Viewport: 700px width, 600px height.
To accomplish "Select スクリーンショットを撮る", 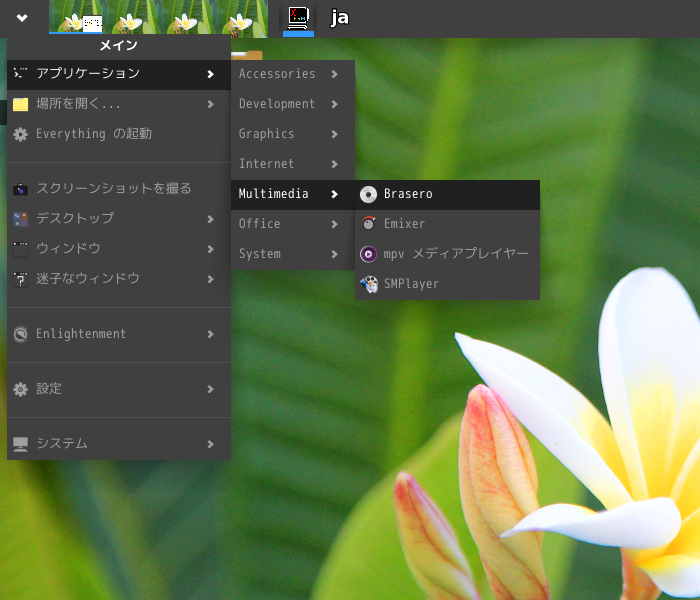I will [x=119, y=189].
